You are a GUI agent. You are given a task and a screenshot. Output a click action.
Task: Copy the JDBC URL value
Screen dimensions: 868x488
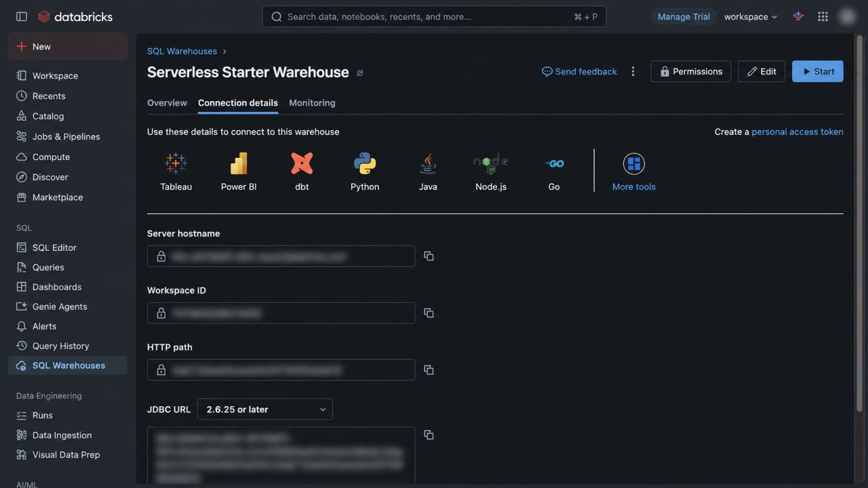click(429, 435)
